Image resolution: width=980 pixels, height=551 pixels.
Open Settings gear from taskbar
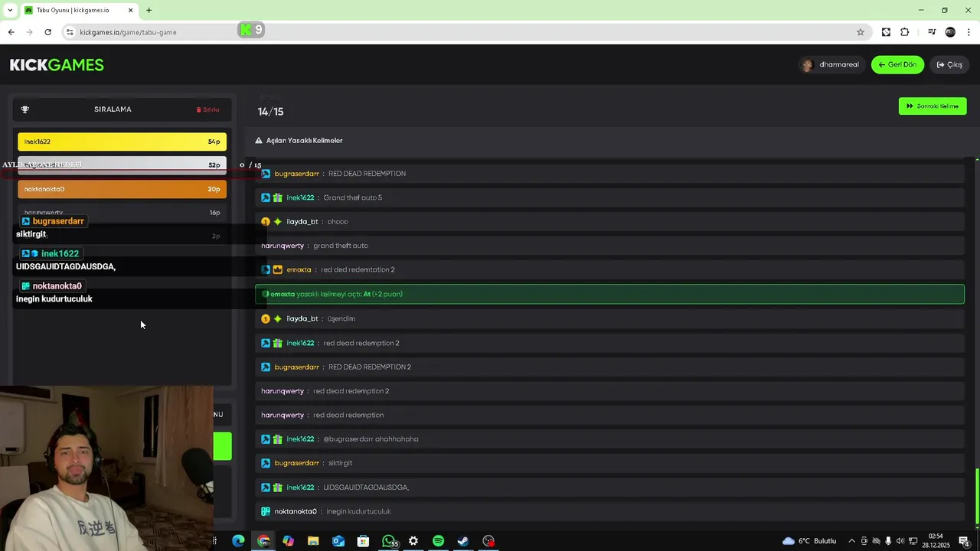pyautogui.click(x=413, y=541)
